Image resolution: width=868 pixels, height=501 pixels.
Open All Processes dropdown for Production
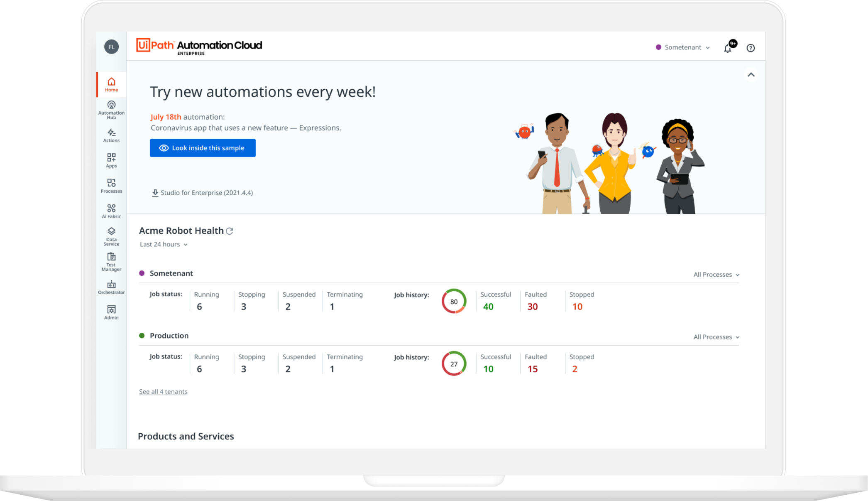tap(716, 337)
